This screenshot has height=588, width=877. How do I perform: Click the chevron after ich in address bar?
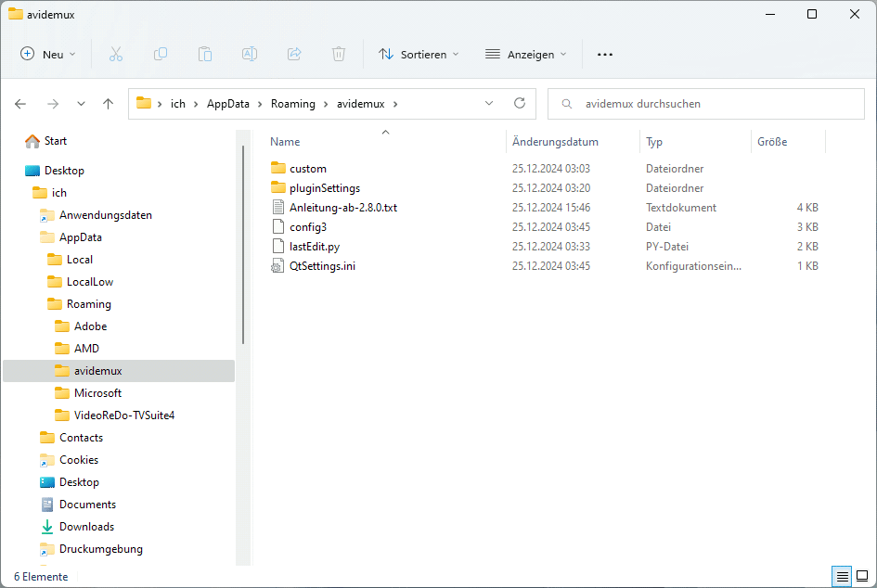click(197, 104)
